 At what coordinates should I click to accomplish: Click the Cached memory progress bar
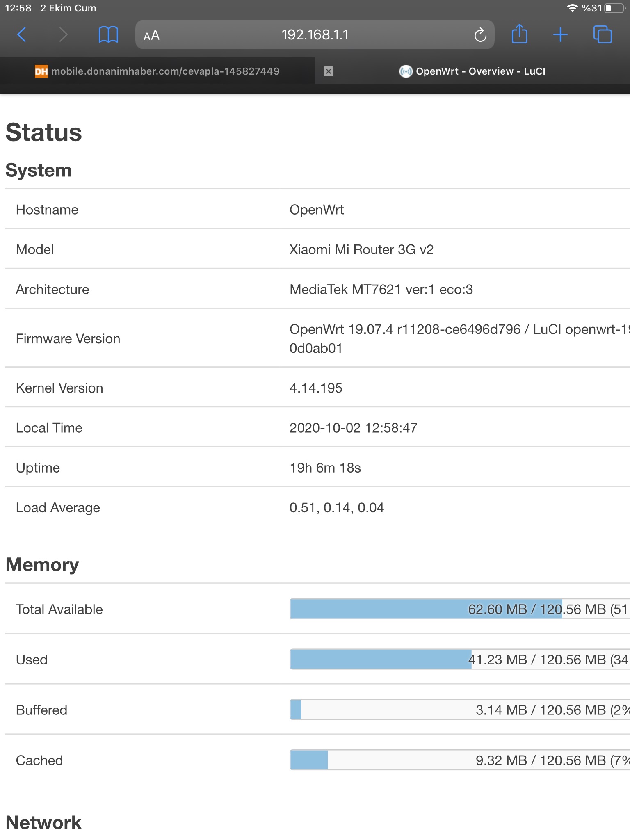[460, 760]
